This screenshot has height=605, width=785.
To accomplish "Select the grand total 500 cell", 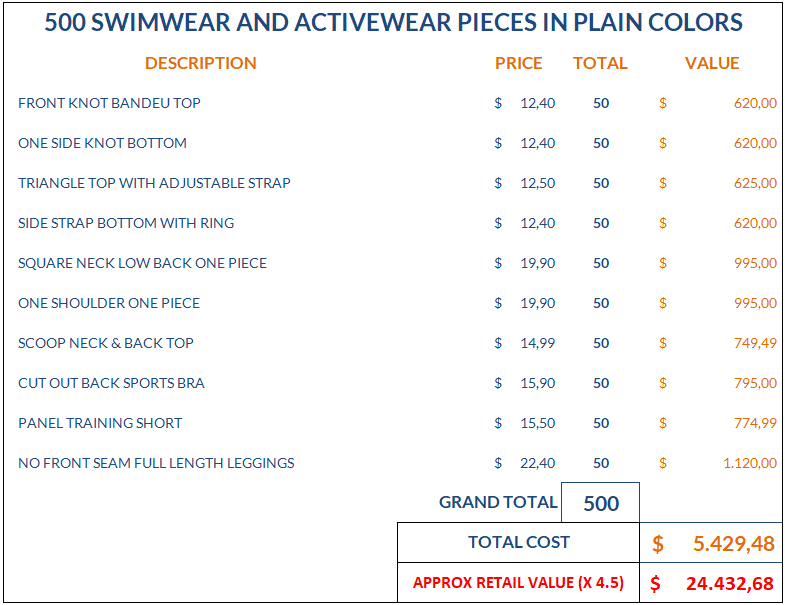I will point(601,503).
